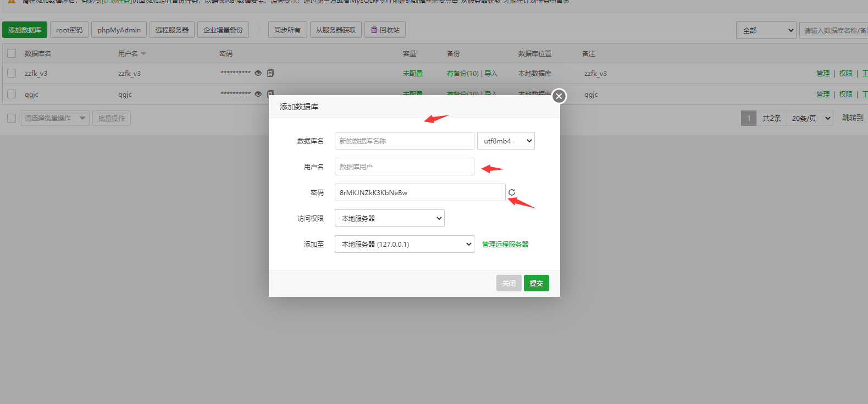
Task: Open 管理 for qgjc
Action: (x=823, y=94)
